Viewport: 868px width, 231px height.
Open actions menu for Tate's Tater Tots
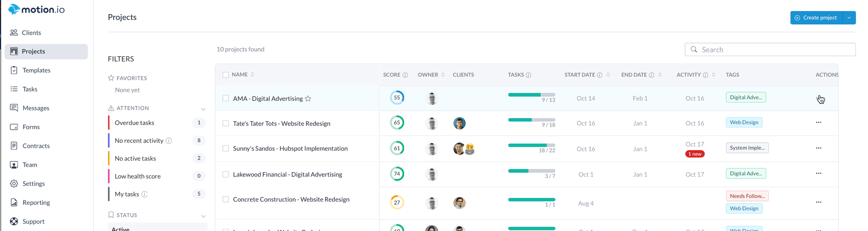click(x=819, y=122)
